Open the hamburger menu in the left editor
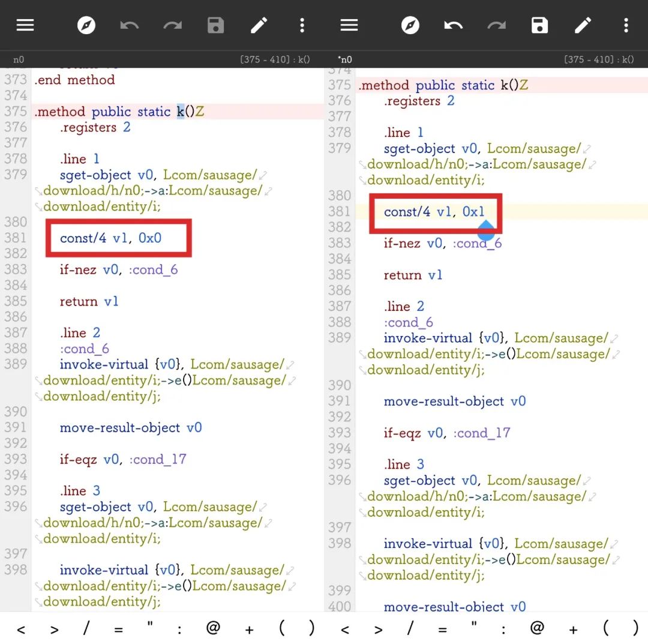The height and width of the screenshot is (644, 648). click(x=25, y=25)
